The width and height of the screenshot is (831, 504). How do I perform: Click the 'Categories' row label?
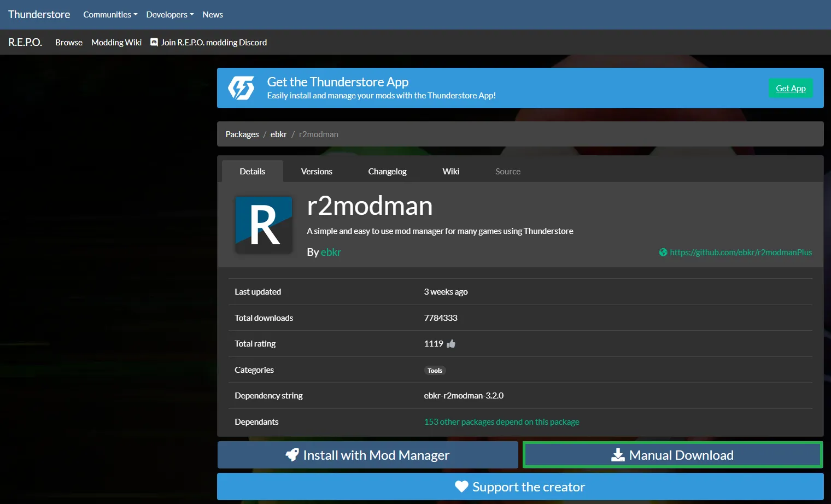pyautogui.click(x=254, y=370)
